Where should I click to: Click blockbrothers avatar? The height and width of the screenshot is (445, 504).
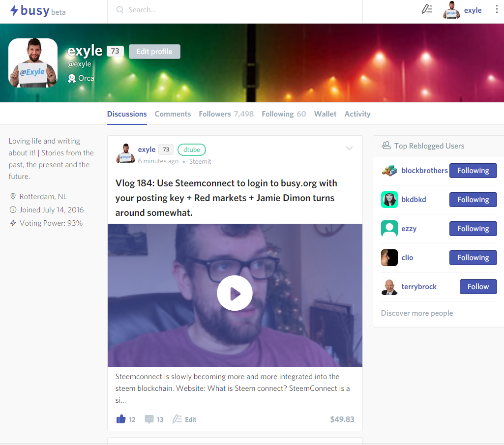click(x=389, y=171)
